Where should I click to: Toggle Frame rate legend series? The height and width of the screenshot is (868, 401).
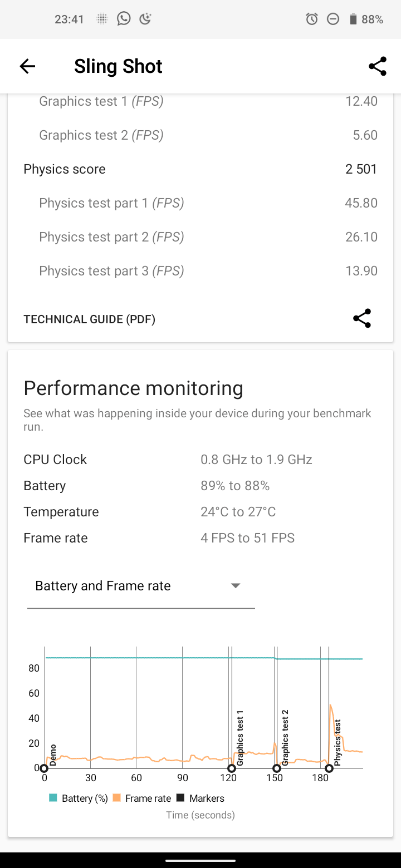pos(142,798)
